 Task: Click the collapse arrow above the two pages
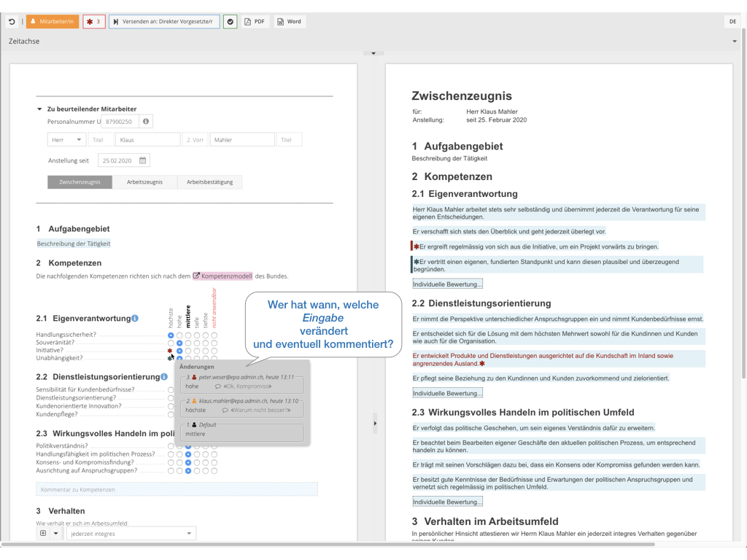[x=373, y=53]
